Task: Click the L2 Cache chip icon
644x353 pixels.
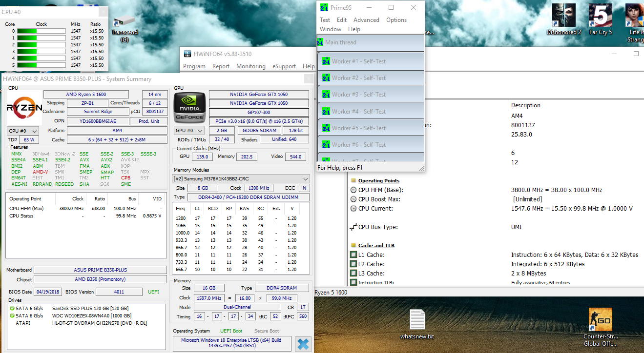Action: [x=353, y=264]
